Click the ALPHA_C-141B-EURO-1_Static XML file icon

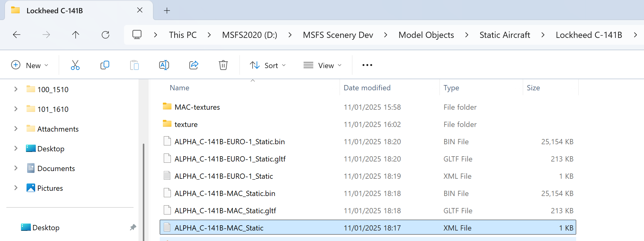pyautogui.click(x=167, y=176)
